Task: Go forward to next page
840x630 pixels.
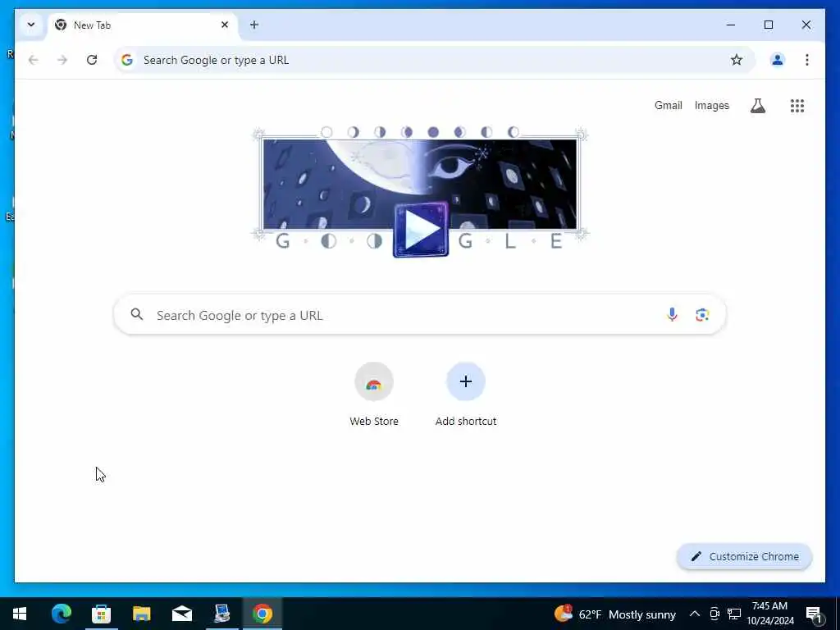Action: [x=62, y=60]
